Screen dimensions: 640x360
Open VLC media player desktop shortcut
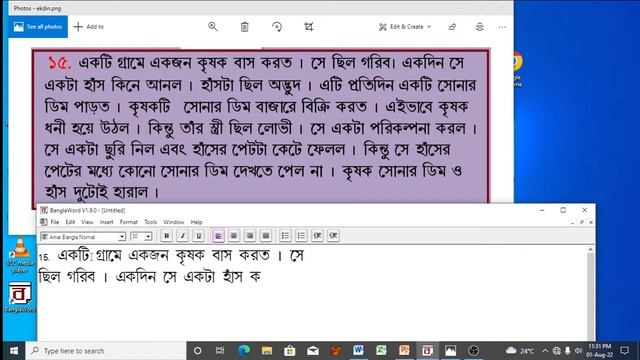pos(20,256)
